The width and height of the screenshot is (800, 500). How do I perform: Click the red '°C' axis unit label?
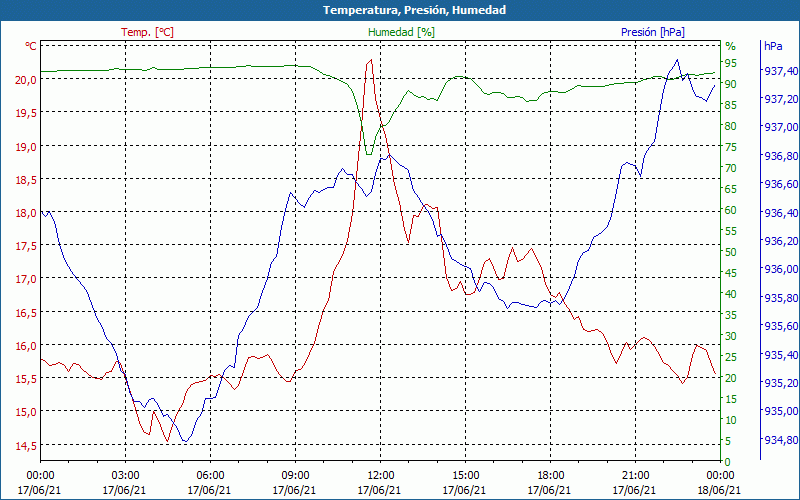[31, 46]
